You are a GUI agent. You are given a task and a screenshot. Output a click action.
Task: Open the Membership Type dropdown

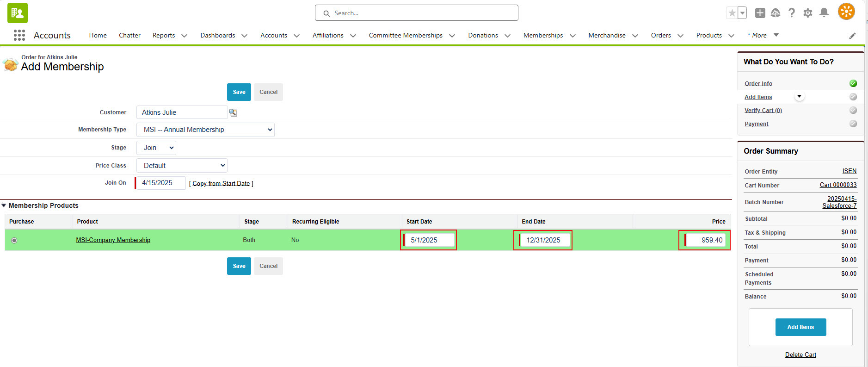pyautogui.click(x=205, y=130)
